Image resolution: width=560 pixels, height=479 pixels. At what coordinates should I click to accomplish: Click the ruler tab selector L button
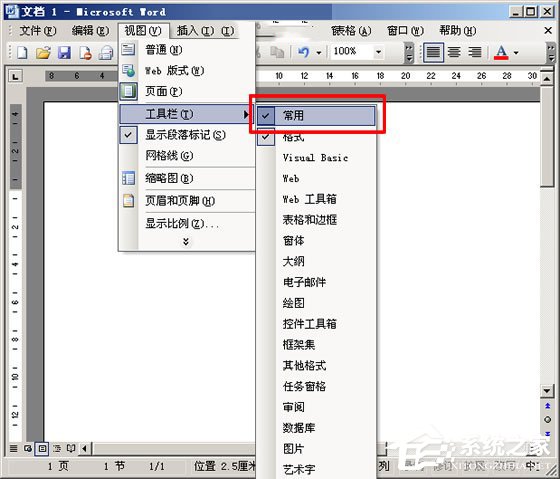tap(15, 76)
